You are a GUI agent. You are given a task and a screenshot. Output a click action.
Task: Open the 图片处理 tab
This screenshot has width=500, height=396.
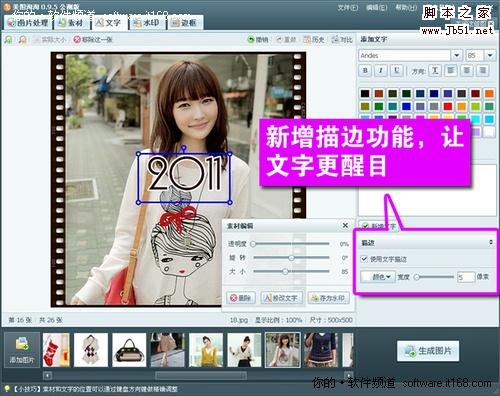click(x=28, y=23)
